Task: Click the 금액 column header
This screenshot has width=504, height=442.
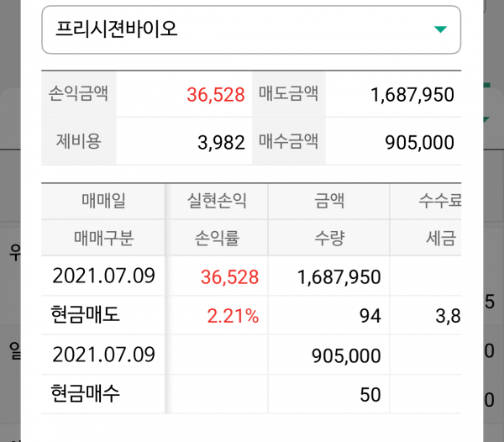Action: tap(328, 202)
